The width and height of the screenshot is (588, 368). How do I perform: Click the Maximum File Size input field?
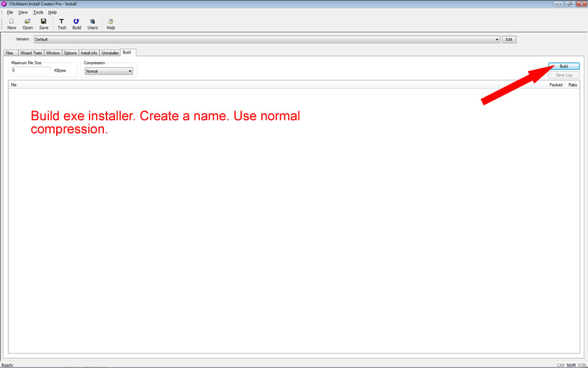pyautogui.click(x=31, y=71)
